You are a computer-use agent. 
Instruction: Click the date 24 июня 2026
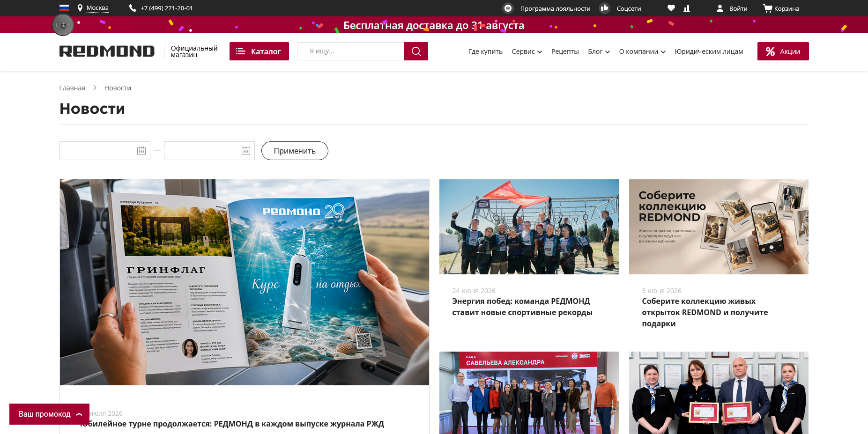click(x=474, y=291)
